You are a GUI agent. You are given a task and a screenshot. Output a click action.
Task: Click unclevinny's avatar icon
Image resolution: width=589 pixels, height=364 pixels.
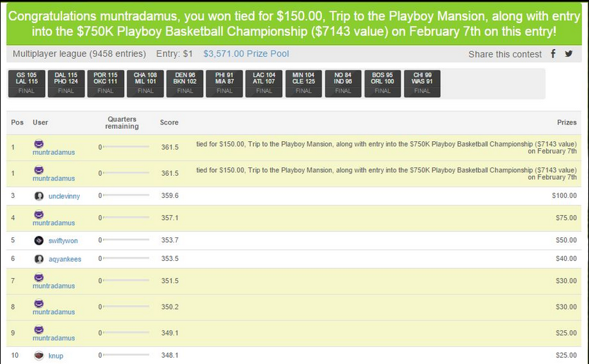pyautogui.click(x=39, y=196)
